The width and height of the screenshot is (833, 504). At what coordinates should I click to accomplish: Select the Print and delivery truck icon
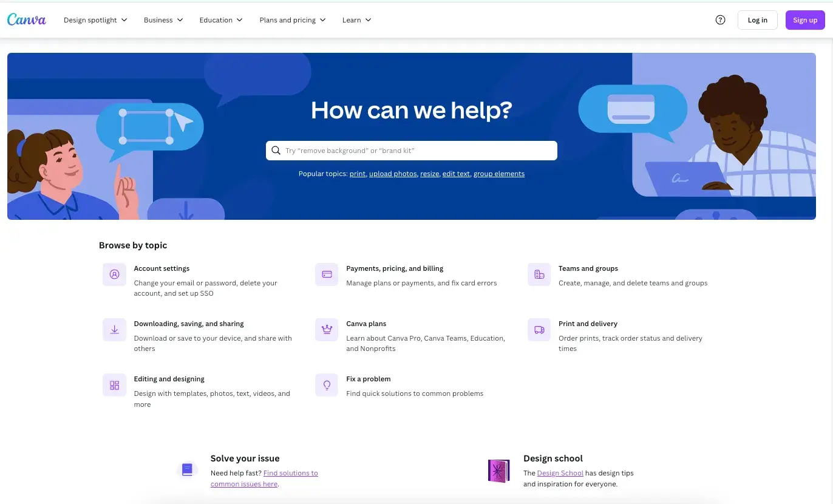coord(539,330)
